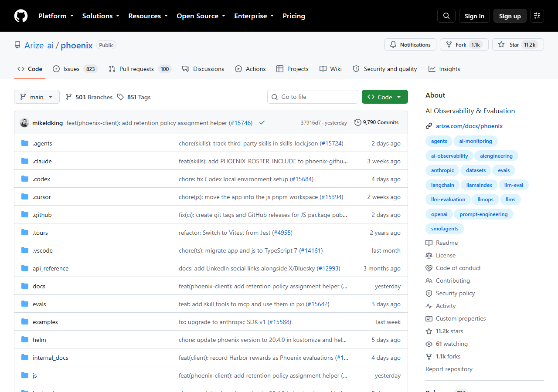The image size is (558, 392).
Task: Click the Sign in button
Action: pyautogui.click(x=474, y=16)
